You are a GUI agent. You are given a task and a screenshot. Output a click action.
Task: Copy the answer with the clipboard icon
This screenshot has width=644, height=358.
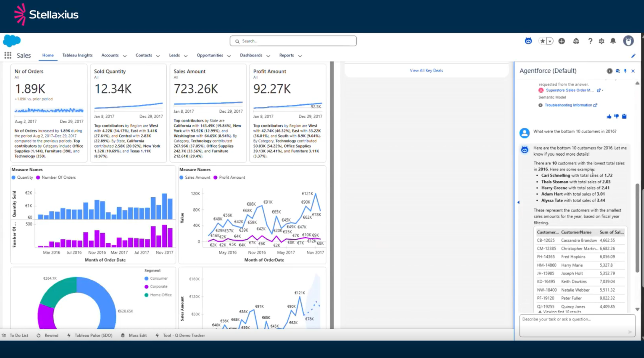click(624, 116)
